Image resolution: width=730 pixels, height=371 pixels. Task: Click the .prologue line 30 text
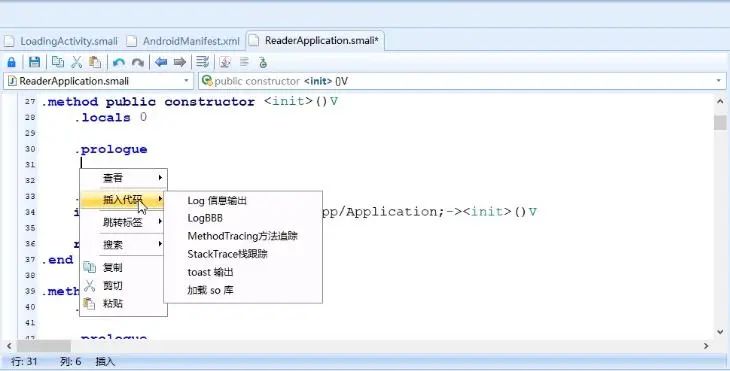(x=111, y=149)
